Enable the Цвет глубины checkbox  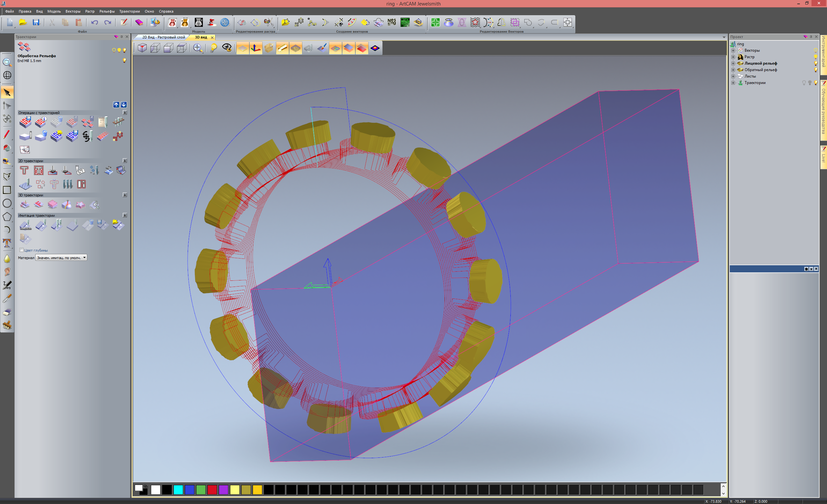tap(21, 250)
